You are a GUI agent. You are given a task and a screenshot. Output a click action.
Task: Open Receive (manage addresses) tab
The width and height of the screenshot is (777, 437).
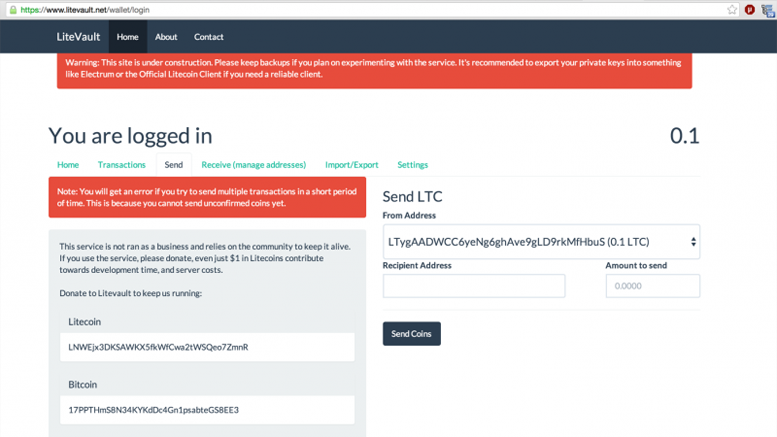[x=254, y=164]
